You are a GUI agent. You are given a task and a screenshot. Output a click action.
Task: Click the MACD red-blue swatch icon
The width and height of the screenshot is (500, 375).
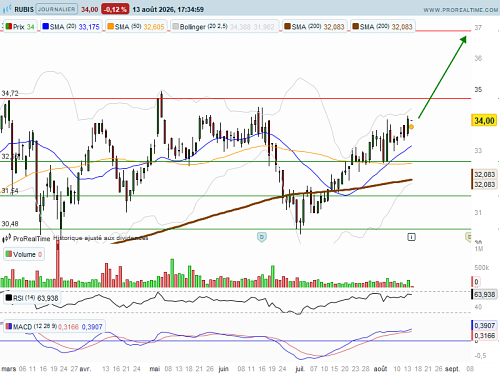(9, 326)
